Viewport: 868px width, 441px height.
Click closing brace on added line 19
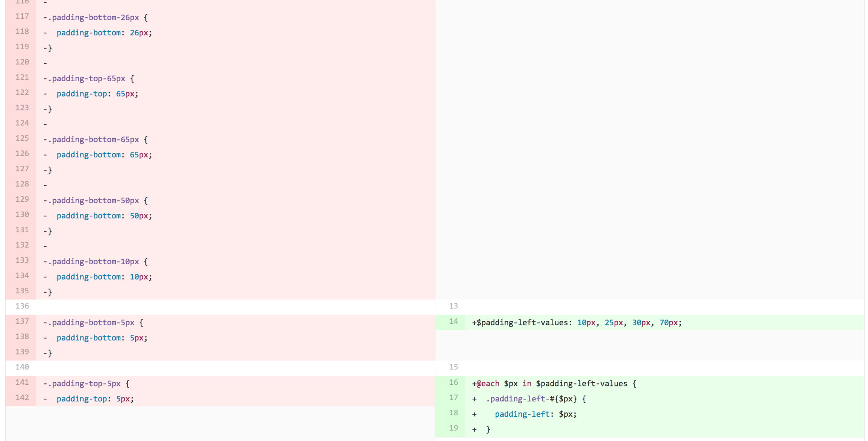[488, 430]
